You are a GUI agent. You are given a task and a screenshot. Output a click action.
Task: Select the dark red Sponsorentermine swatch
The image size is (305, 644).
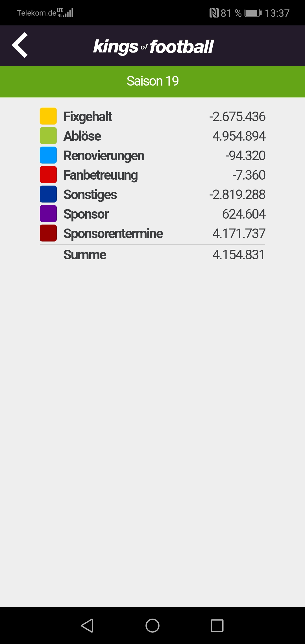coord(48,233)
